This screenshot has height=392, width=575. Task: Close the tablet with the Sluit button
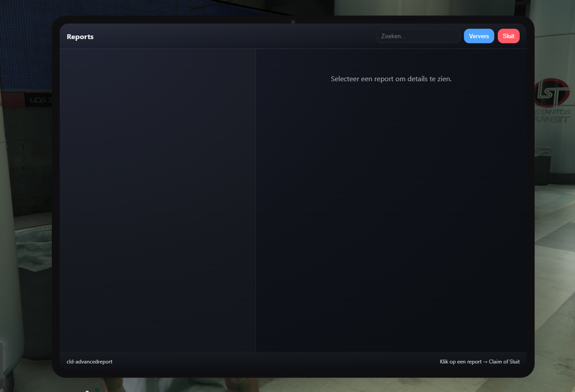tap(509, 36)
